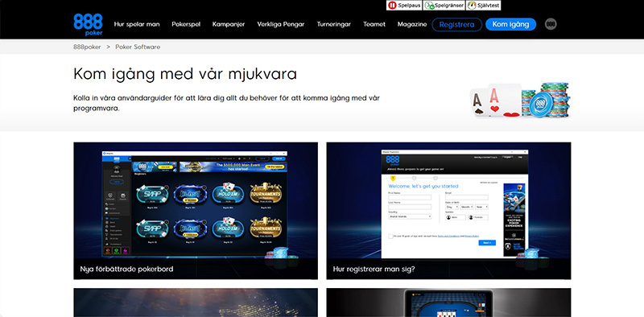
Task: Click the 888poker logo
Action: coord(88,24)
